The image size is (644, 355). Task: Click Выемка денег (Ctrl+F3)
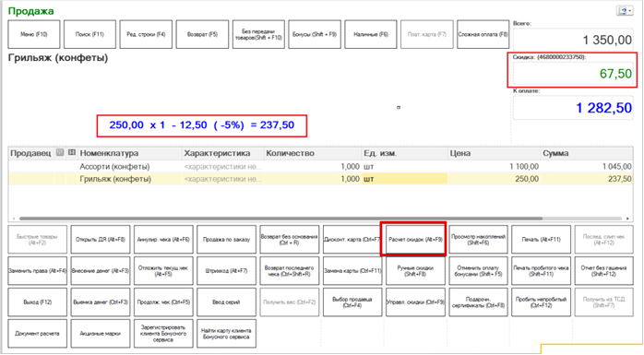click(101, 302)
